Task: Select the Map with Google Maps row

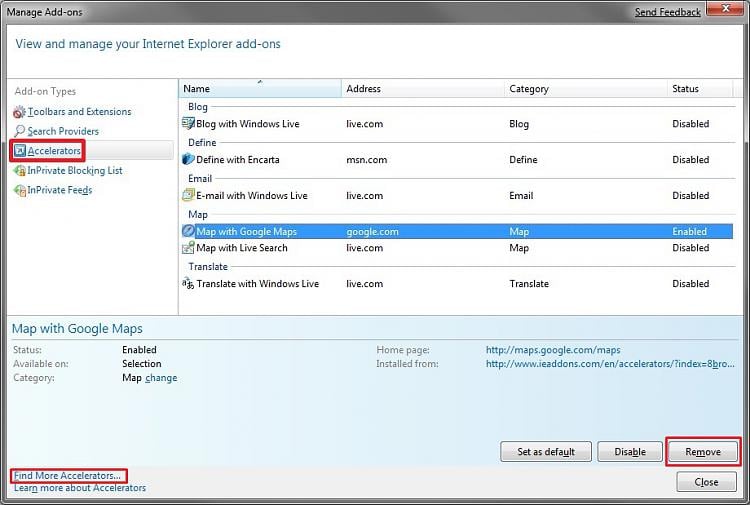Action: point(457,231)
